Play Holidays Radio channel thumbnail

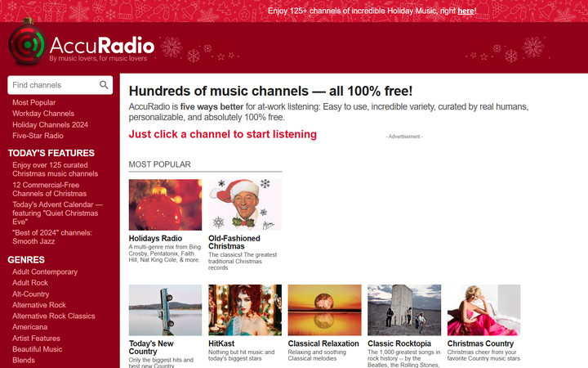pyautogui.click(x=165, y=204)
